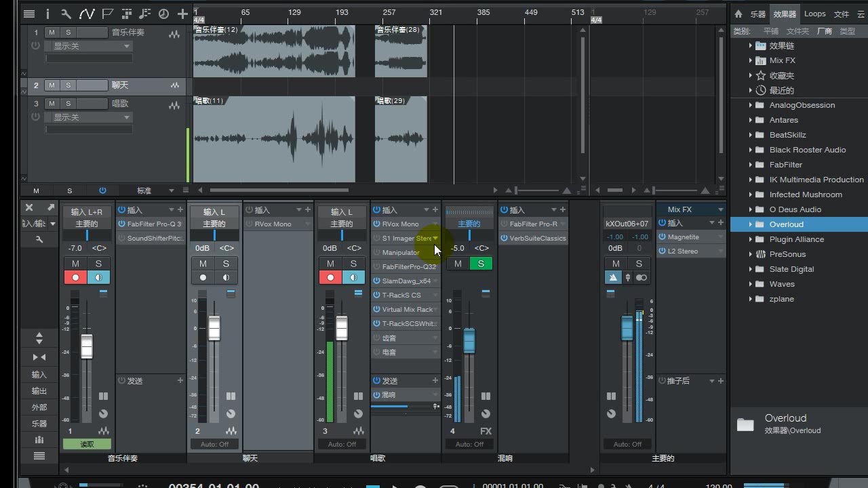
Task: Click the 读取 automation button on channel 1
Action: [x=87, y=444]
